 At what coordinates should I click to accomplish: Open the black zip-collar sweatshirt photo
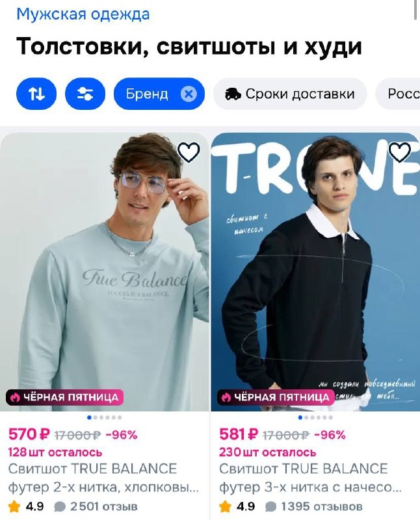pyautogui.click(x=315, y=272)
